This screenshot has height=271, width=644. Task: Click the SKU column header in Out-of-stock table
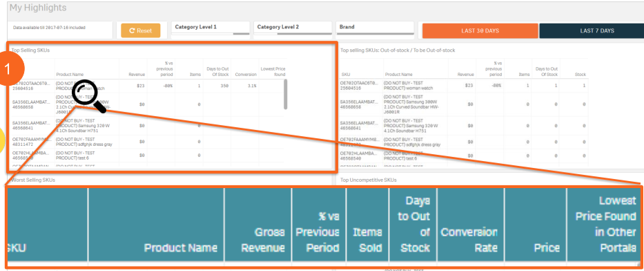pos(346,75)
